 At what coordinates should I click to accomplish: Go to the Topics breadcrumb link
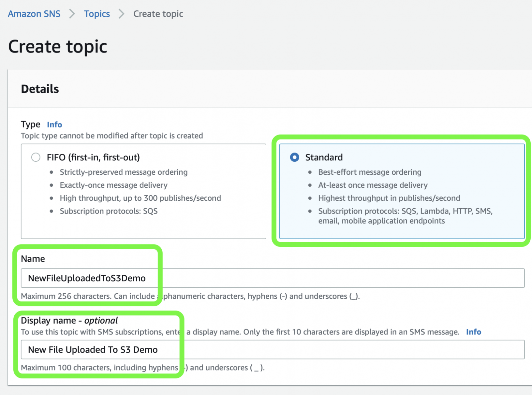97,14
